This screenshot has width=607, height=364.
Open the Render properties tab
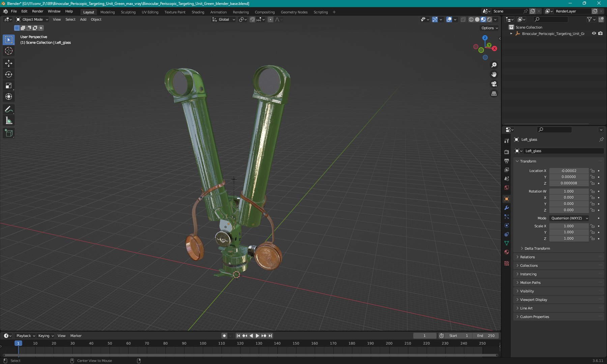tap(507, 152)
